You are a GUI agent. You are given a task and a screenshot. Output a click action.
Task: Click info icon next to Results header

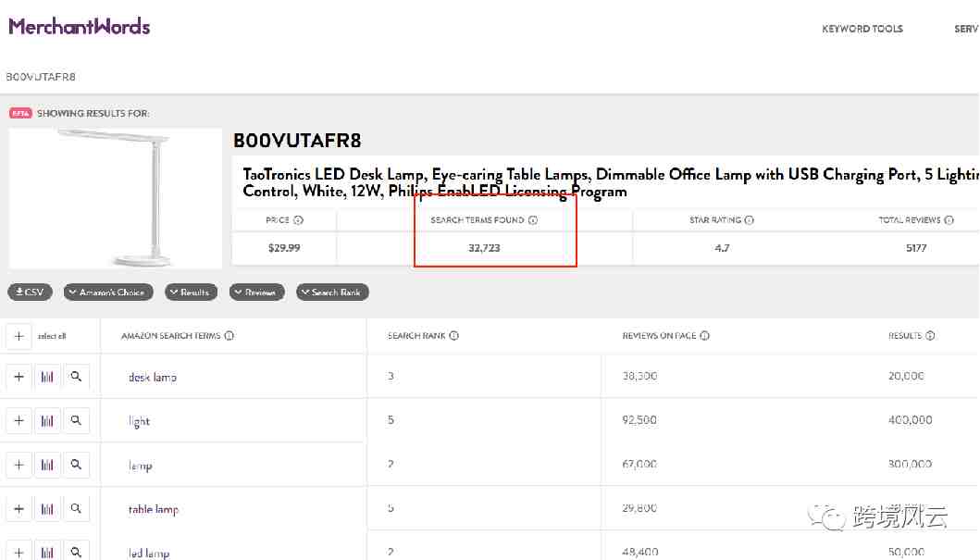(x=931, y=336)
